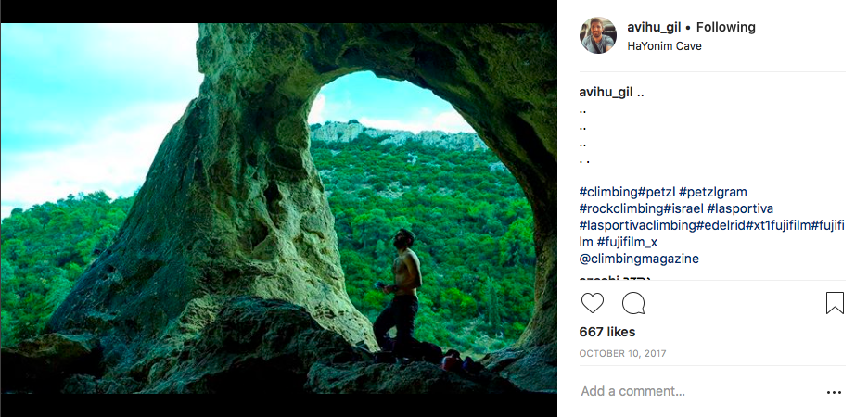The width and height of the screenshot is (868, 417).
Task: Open comments via the speech bubble icon
Action: tap(633, 303)
